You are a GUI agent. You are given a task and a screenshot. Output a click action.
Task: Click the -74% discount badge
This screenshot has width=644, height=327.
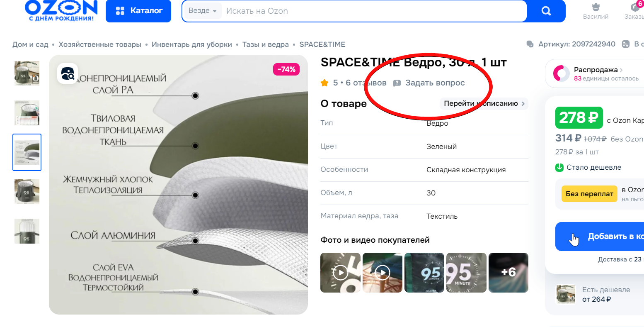[x=286, y=69]
